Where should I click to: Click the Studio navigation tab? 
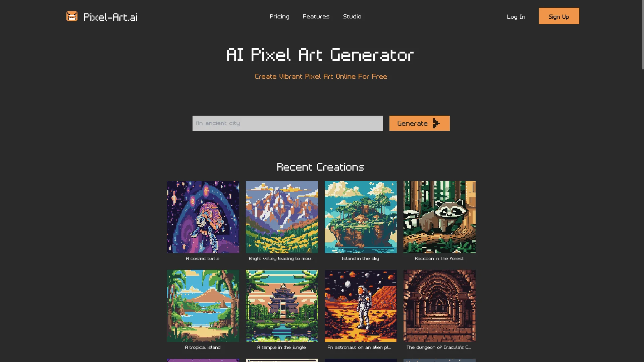coord(352,16)
